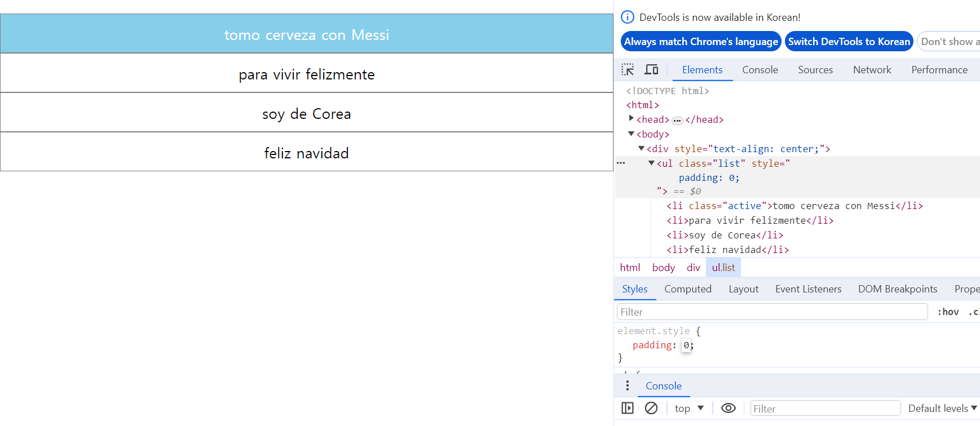This screenshot has width=980, height=426.
Task: Expand the collapsed head ellipsis badge
Action: 677,120
